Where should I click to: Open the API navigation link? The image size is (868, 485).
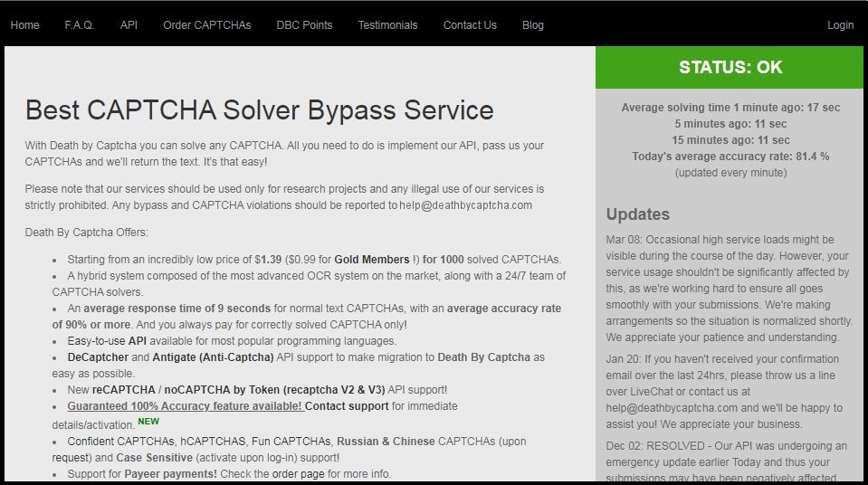129,25
